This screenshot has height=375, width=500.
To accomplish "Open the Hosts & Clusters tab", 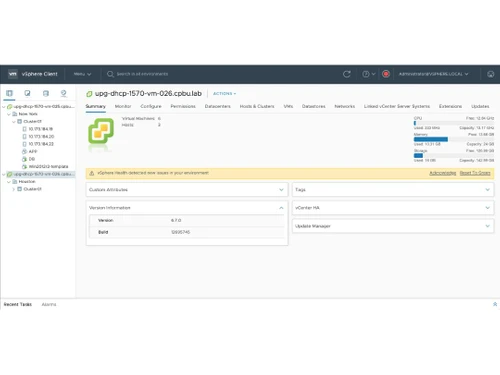I will click(x=257, y=106).
